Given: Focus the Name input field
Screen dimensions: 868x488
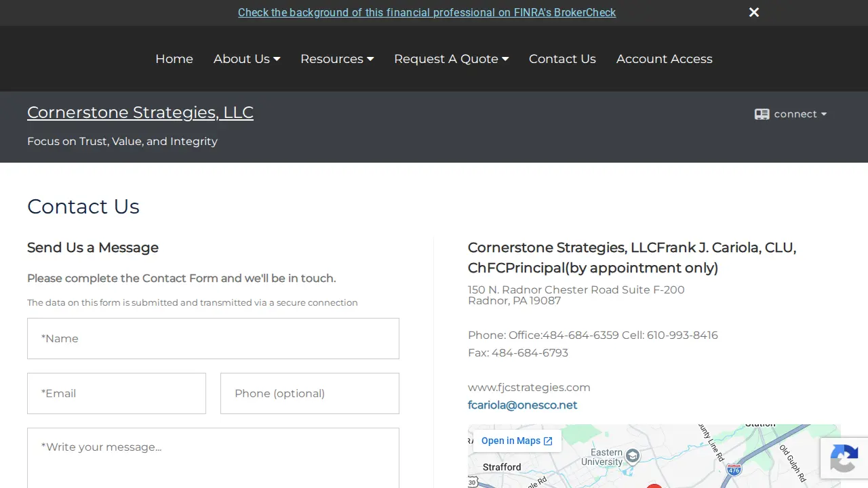Looking at the screenshot, I should tap(213, 339).
